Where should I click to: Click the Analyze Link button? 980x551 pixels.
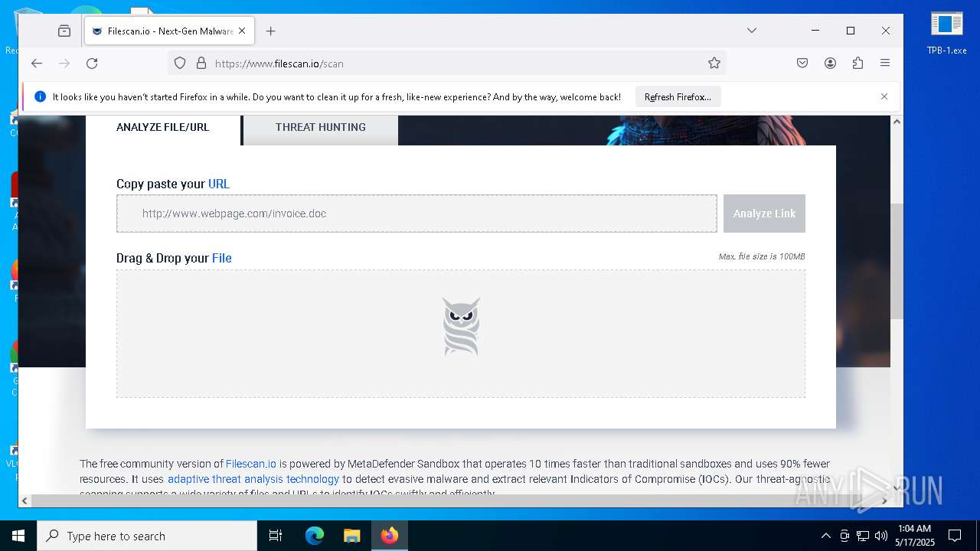click(764, 214)
